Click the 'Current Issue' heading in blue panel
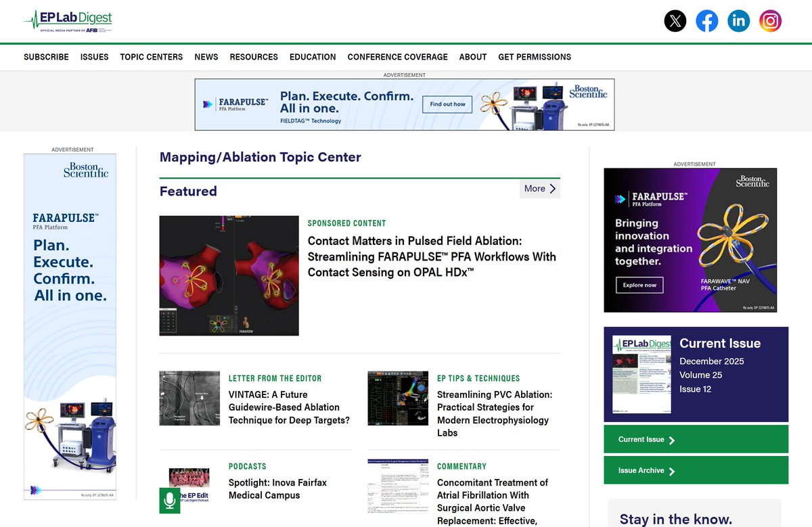This screenshot has height=527, width=812. [720, 343]
